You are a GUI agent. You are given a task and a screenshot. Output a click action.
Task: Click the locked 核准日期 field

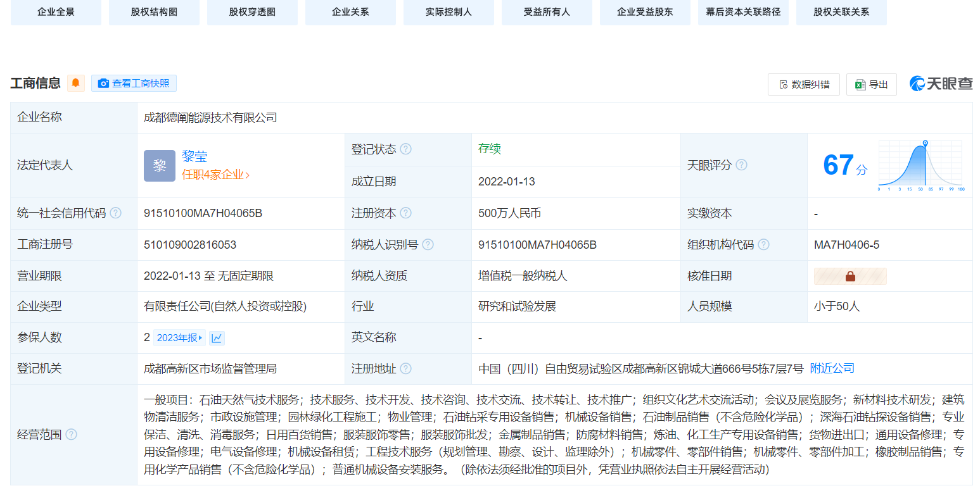pyautogui.click(x=850, y=276)
